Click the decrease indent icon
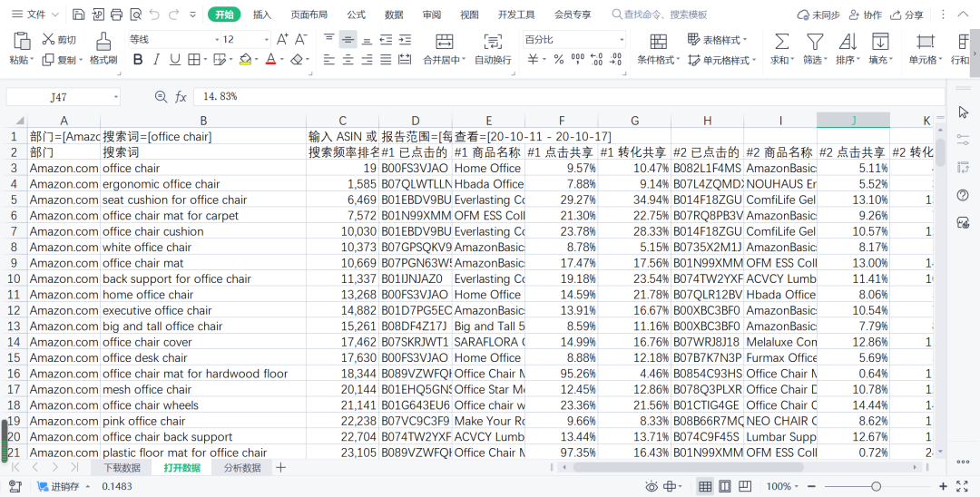This screenshot has width=980, height=497. pos(387,39)
